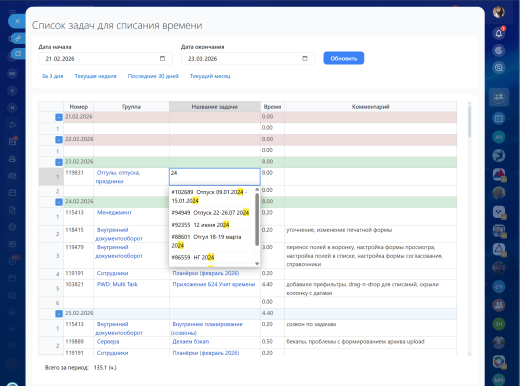
Task: Open panel in new window icon
Action: click(18, 53)
